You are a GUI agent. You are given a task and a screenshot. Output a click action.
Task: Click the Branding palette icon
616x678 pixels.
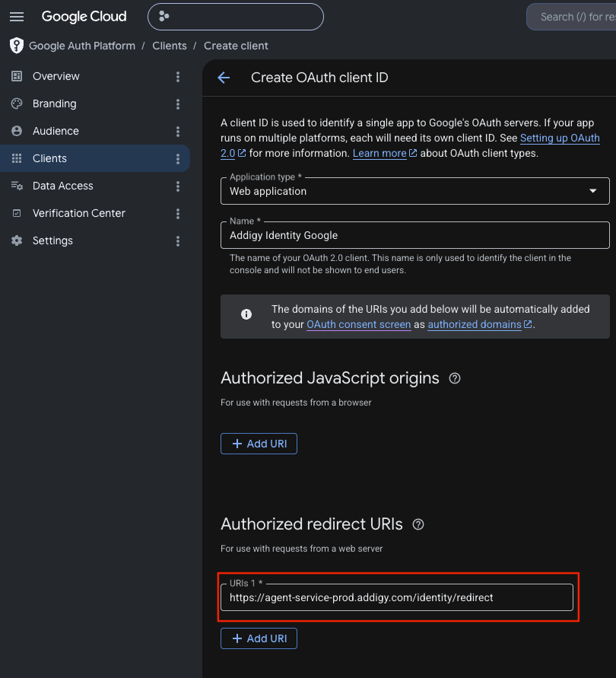pos(17,103)
